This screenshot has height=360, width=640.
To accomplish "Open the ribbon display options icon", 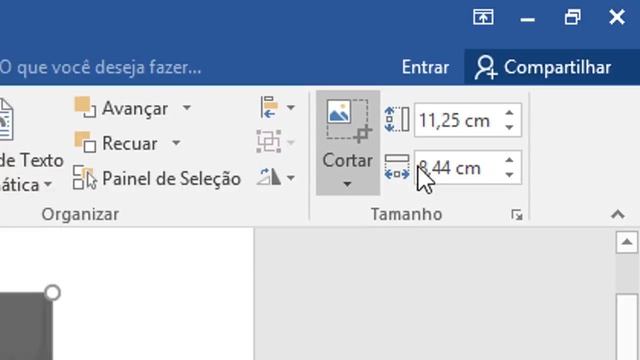I will (x=483, y=18).
